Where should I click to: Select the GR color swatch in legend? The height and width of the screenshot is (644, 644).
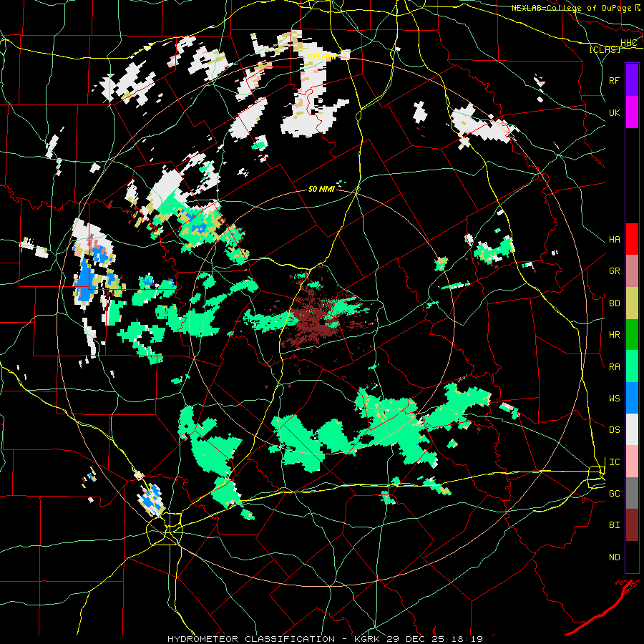(632, 271)
